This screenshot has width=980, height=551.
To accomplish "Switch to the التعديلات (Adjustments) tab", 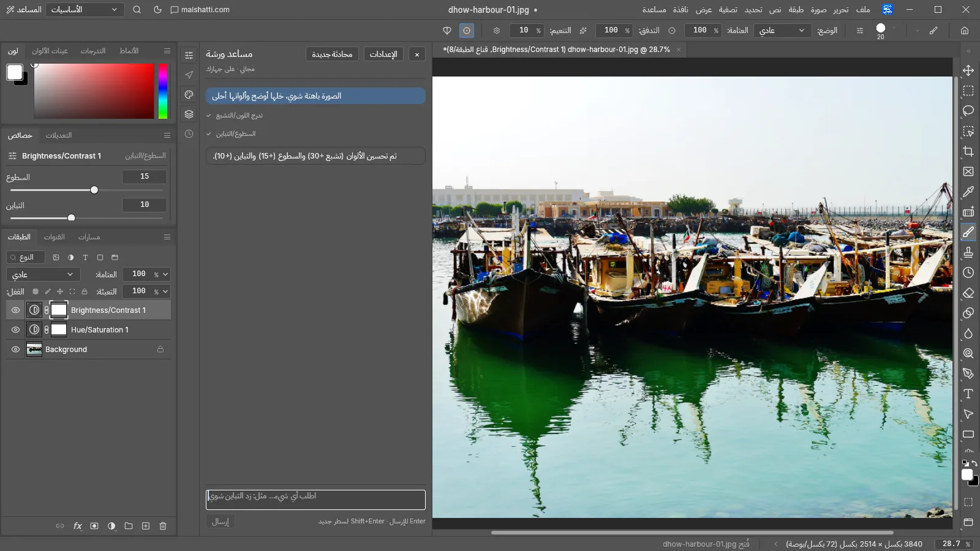I will pos(59,135).
